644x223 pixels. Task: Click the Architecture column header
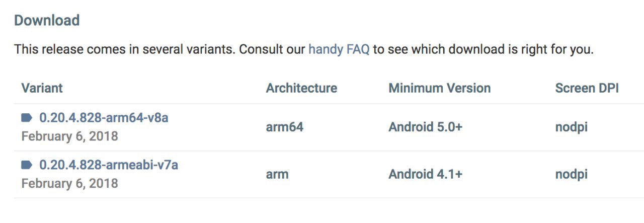[x=301, y=88]
